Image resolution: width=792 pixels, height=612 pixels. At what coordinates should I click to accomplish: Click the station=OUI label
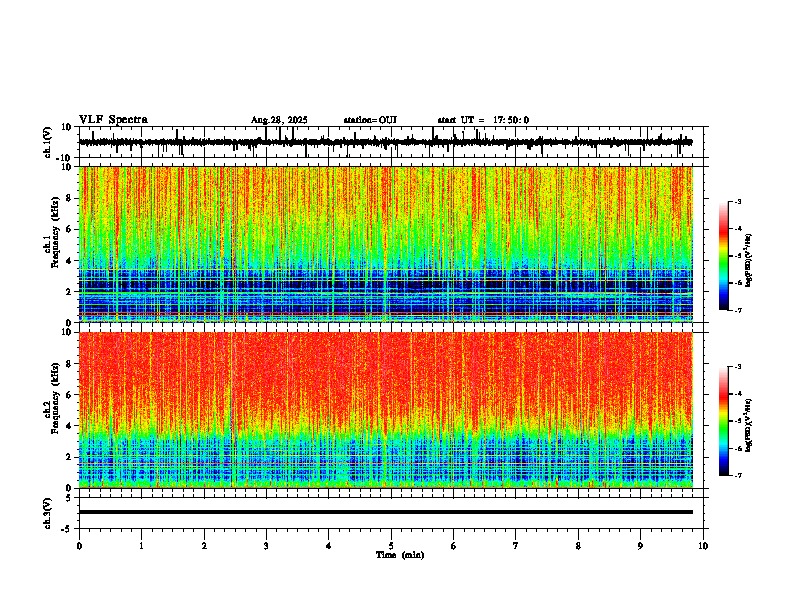click(x=370, y=120)
